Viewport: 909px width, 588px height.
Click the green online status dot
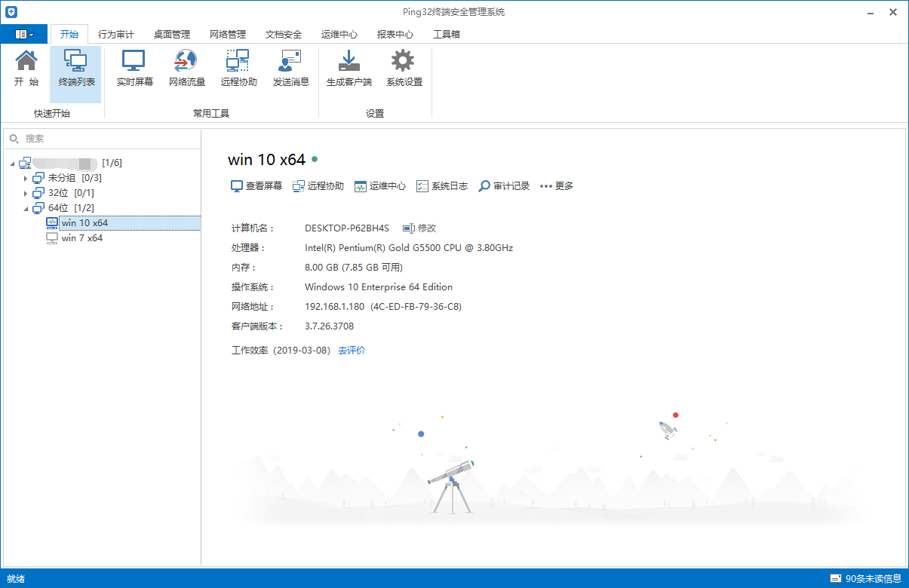(315, 159)
